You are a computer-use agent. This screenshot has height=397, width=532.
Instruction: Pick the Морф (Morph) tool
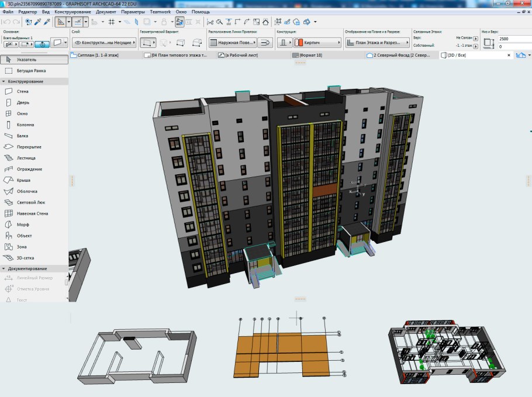[x=23, y=225]
